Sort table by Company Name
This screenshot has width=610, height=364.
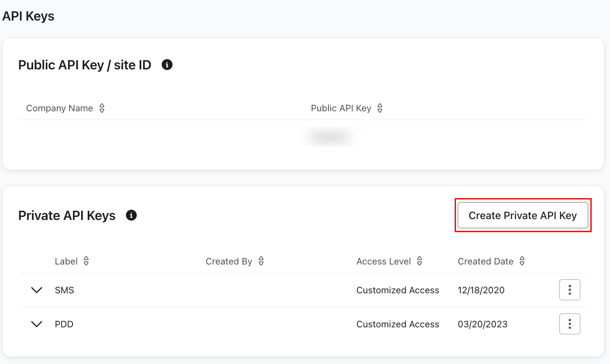click(x=102, y=108)
